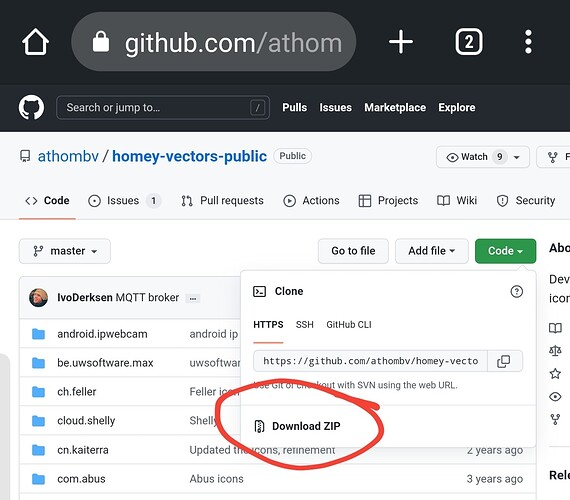Screen dimensions: 570x500
Task: Click the license scale icon in About sidebar
Action: point(555,351)
